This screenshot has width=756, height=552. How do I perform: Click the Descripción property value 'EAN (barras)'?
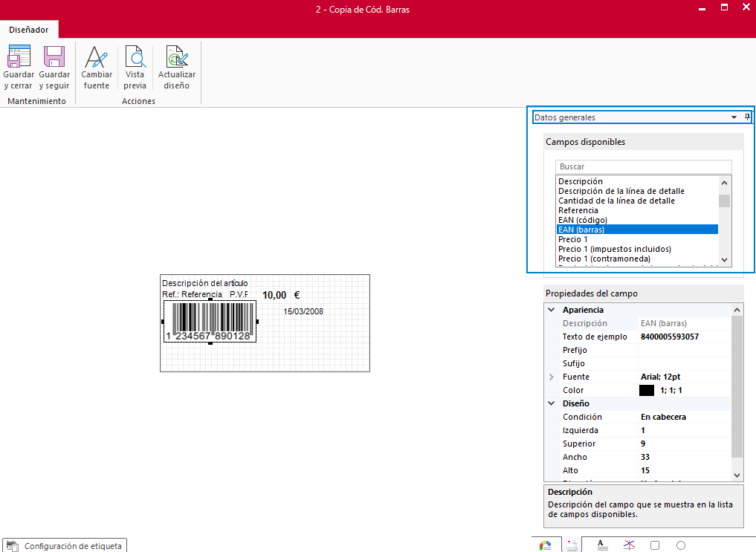point(663,323)
